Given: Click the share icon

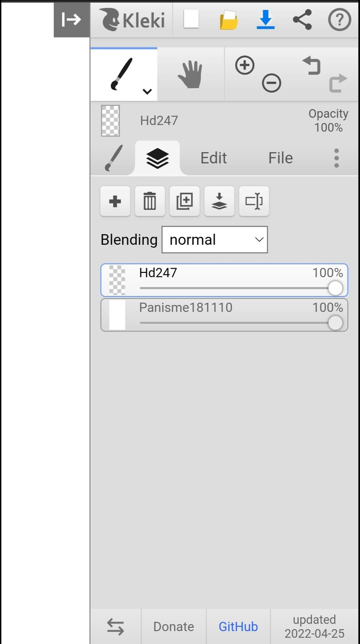Looking at the screenshot, I should pos(302,19).
